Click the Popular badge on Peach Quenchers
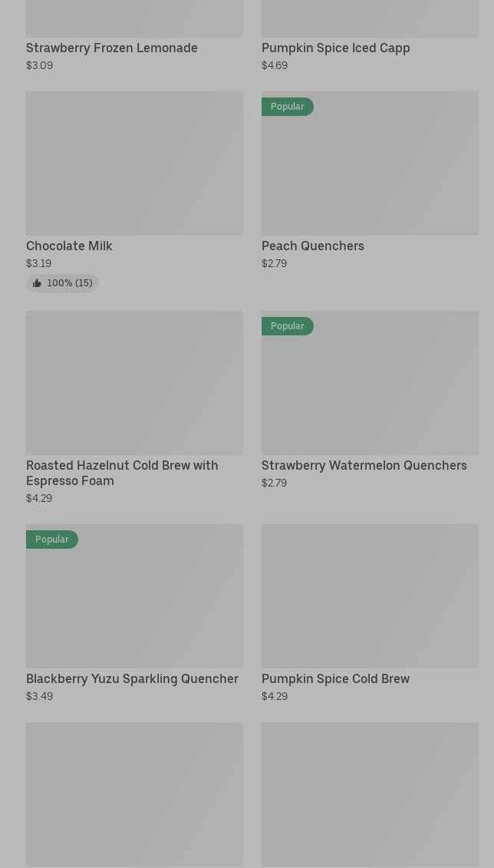Viewport: 494px width, 868px height. pyautogui.click(x=287, y=107)
